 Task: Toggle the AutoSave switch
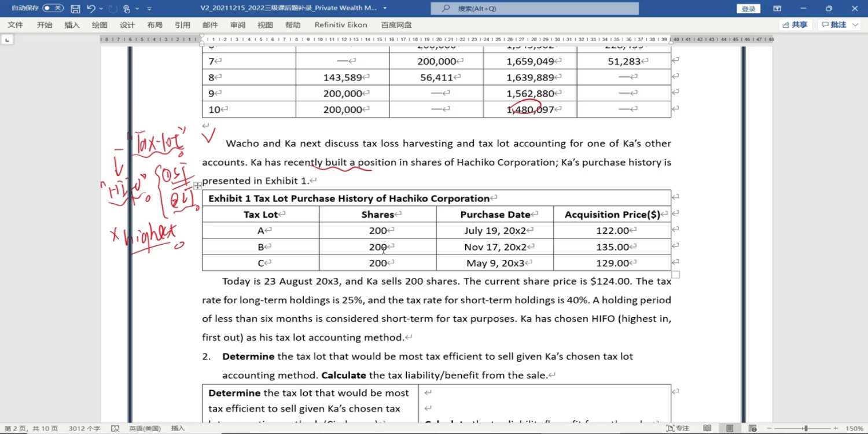pyautogui.click(x=53, y=8)
